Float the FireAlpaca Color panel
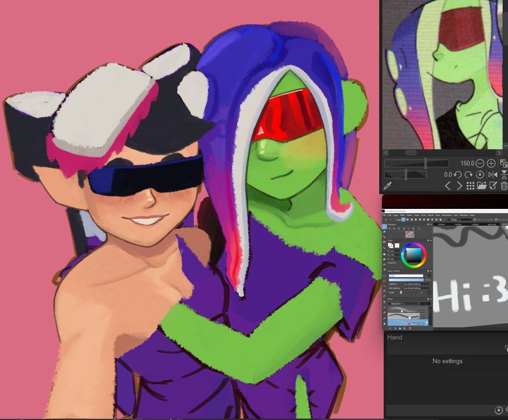Viewport: 508px width, 420px height. [x=428, y=240]
